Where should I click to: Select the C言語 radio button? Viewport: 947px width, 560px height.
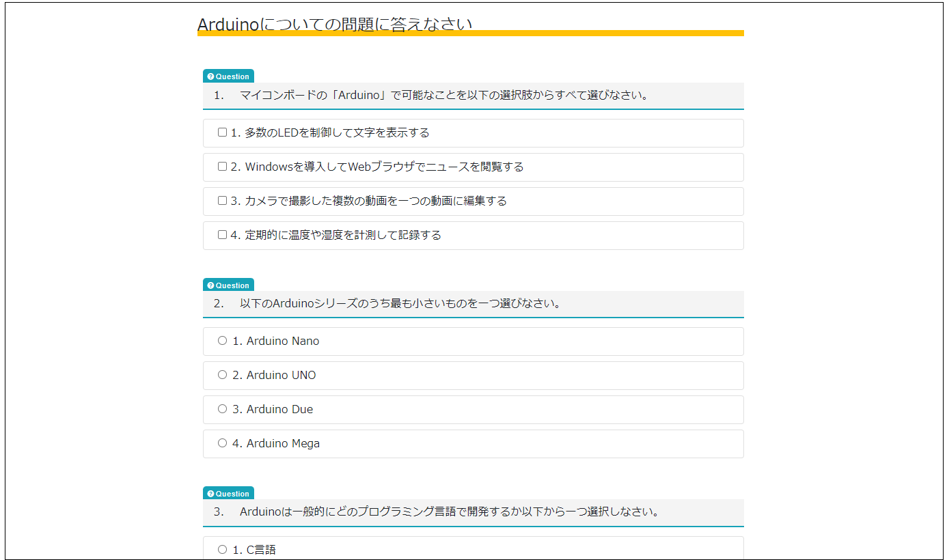(x=222, y=550)
